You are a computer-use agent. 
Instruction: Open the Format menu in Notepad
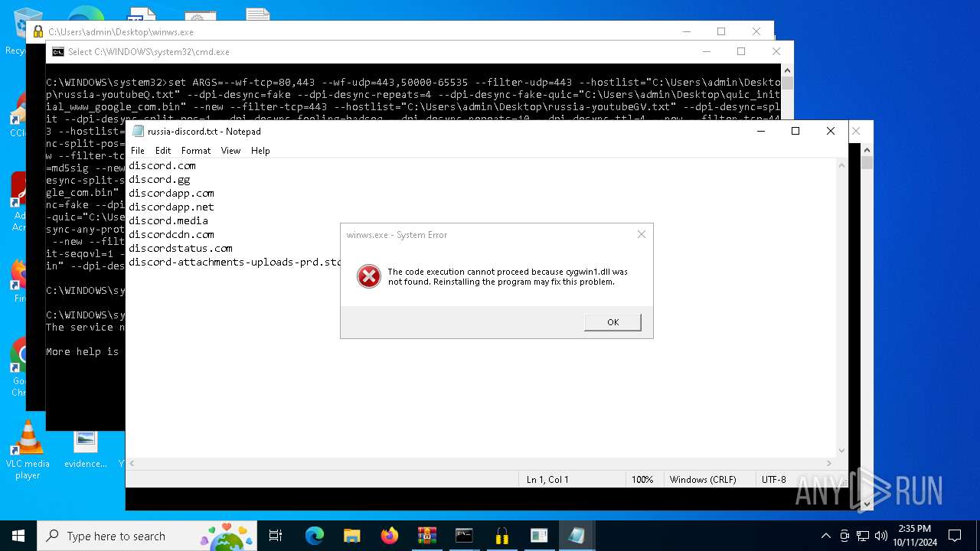coord(196,151)
